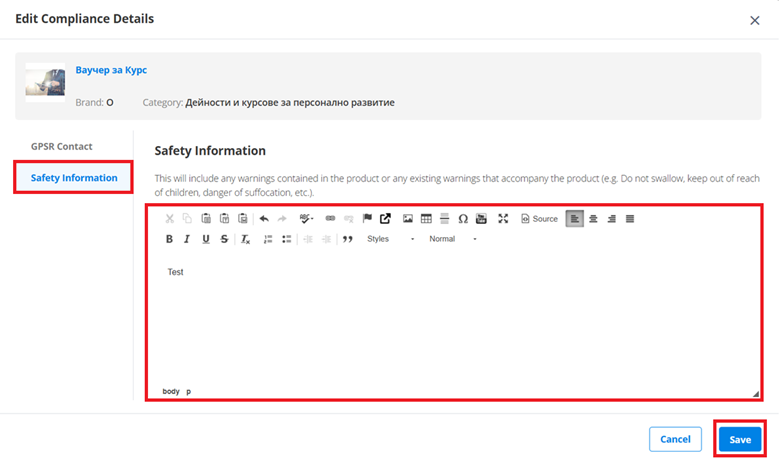Maximize the editor

click(x=503, y=219)
